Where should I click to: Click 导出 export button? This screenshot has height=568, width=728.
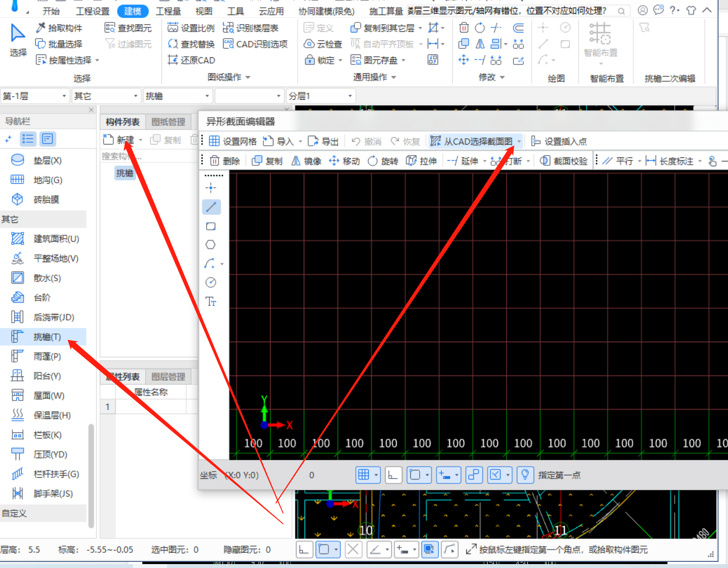pyautogui.click(x=323, y=141)
